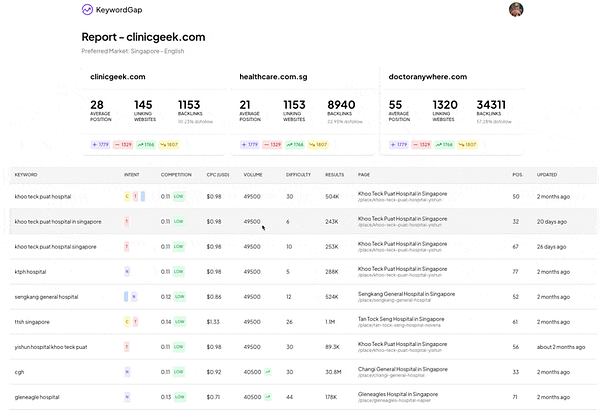Click the yellow declined badge in doctoranywhere.com card
The width and height of the screenshot is (600, 410).
[x=467, y=145]
